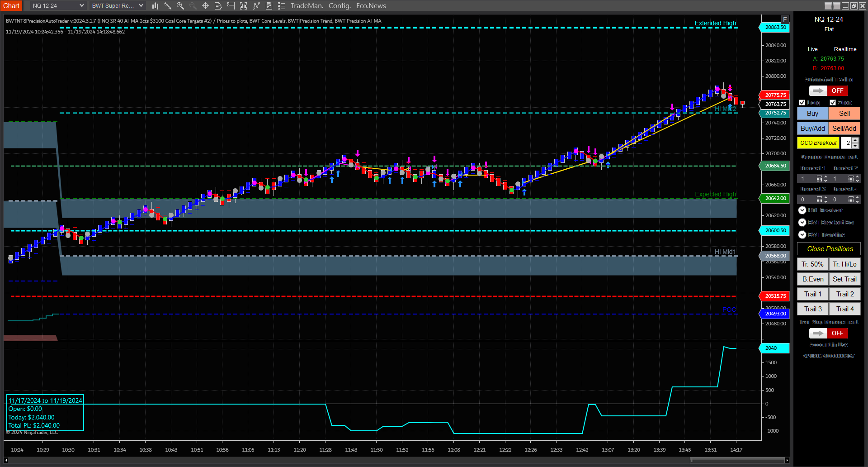Click the blue Buy button

813,114
